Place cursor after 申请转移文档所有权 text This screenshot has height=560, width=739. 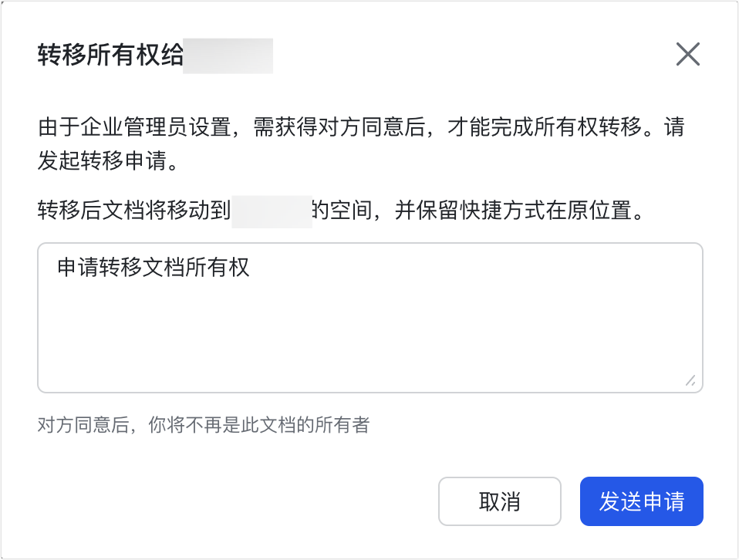coord(251,268)
